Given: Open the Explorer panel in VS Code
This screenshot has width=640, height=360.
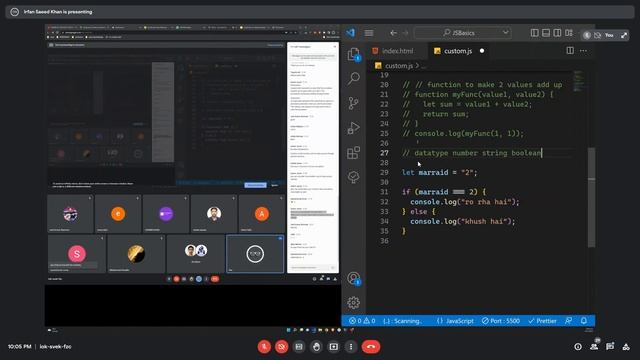Looking at the screenshot, I should coord(353,54).
